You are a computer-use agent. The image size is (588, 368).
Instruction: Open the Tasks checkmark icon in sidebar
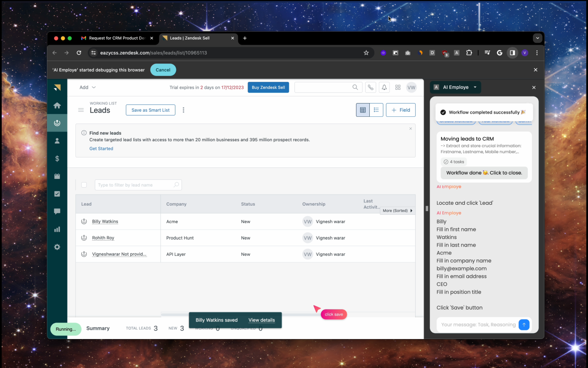coord(57,194)
